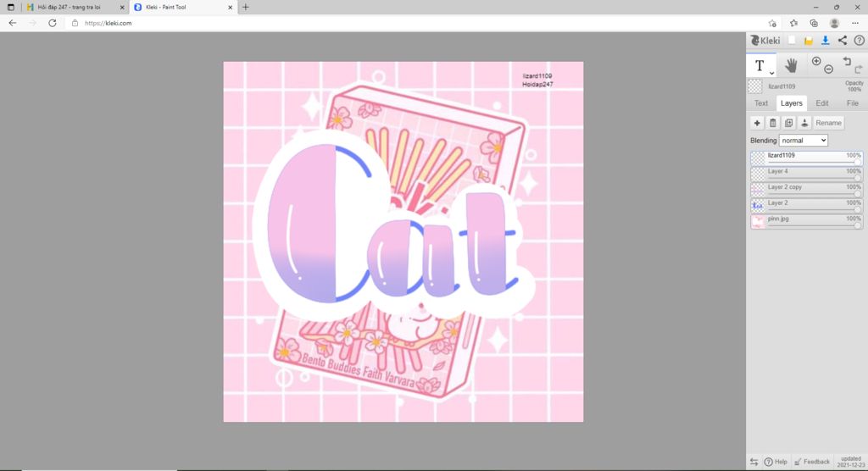Create a new image with the blank page icon
Screen dimensions: 868x471
793,41
